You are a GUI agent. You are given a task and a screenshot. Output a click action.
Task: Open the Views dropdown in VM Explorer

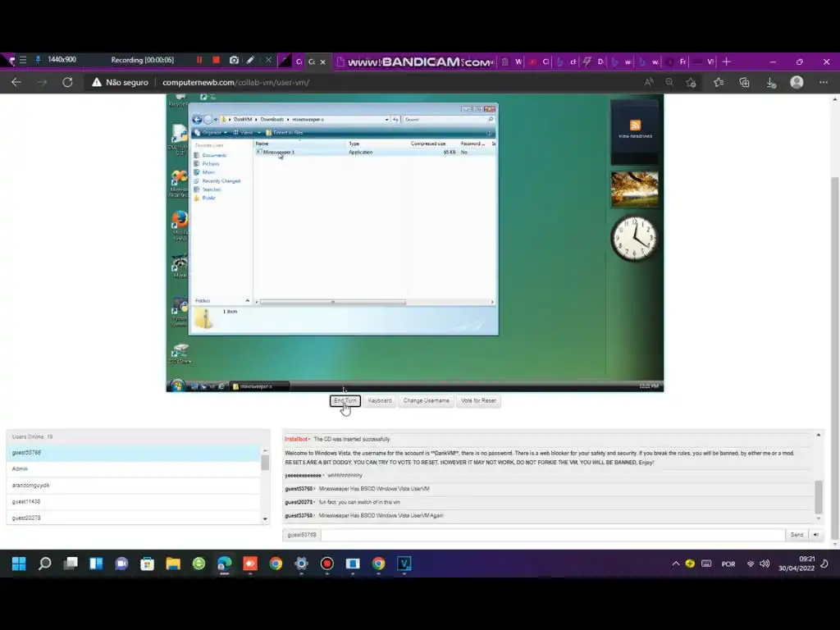[x=246, y=132]
